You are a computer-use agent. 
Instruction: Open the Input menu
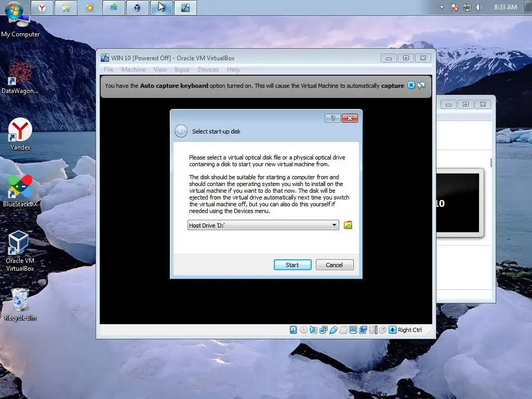[182, 70]
